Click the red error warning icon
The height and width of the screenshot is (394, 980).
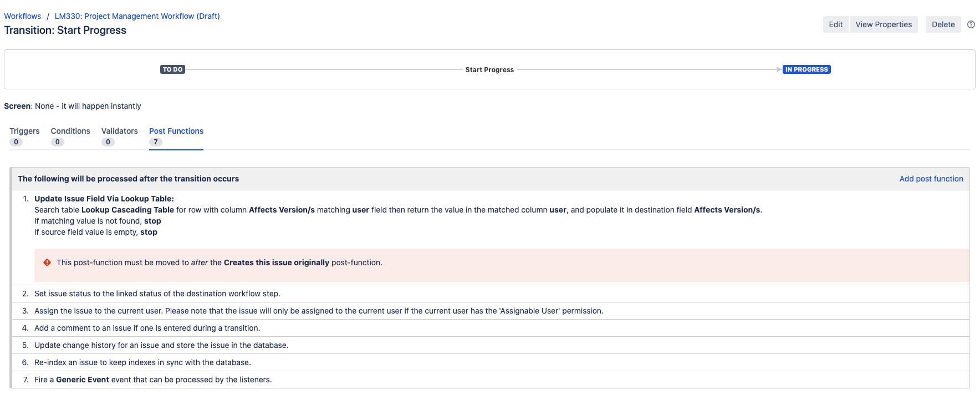tap(47, 262)
